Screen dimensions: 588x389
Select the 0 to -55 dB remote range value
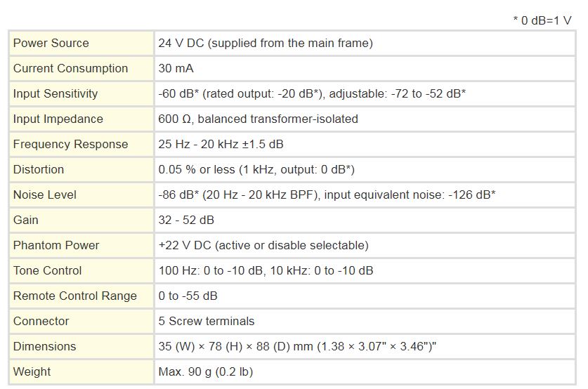click(188, 296)
